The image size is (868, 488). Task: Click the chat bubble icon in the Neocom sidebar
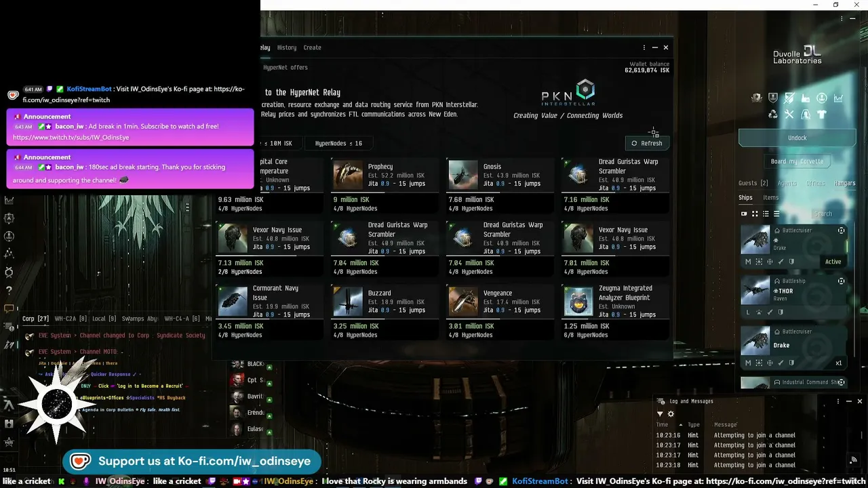tap(9, 308)
